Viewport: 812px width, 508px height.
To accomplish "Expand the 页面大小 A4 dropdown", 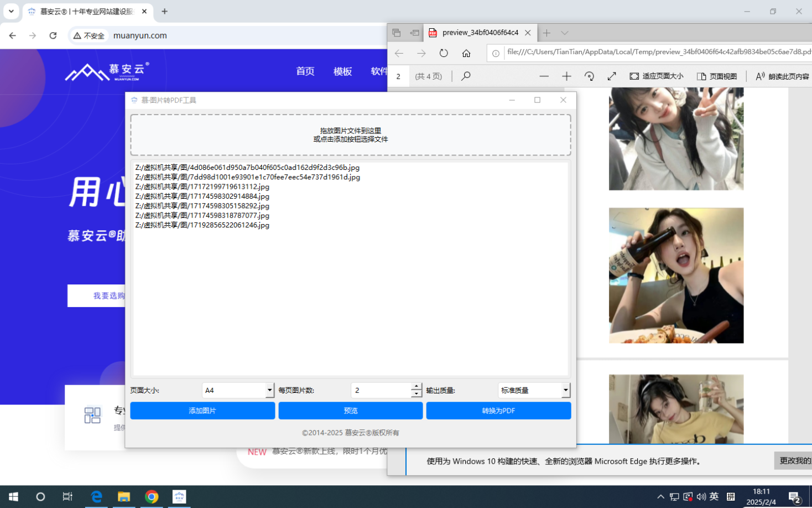I will pos(269,390).
